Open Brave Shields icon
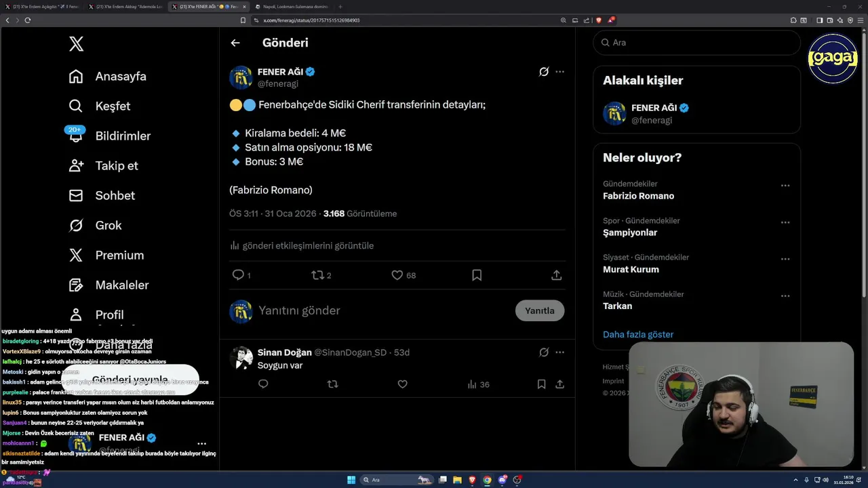Viewport: 868px width, 488px height. 599,20
